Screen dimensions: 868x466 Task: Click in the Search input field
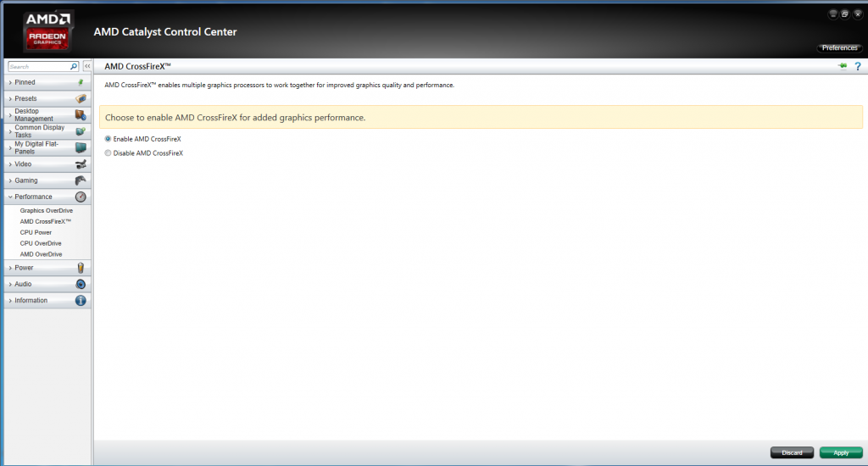(x=38, y=66)
